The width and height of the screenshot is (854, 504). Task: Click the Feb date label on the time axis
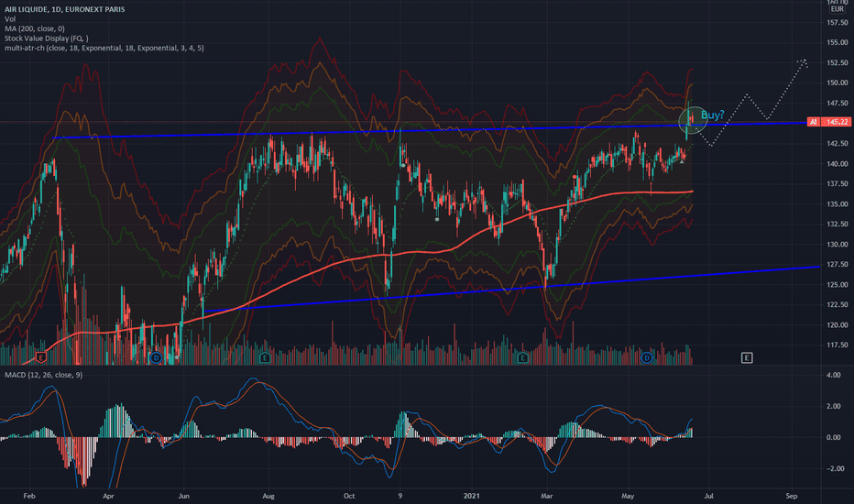[29, 496]
